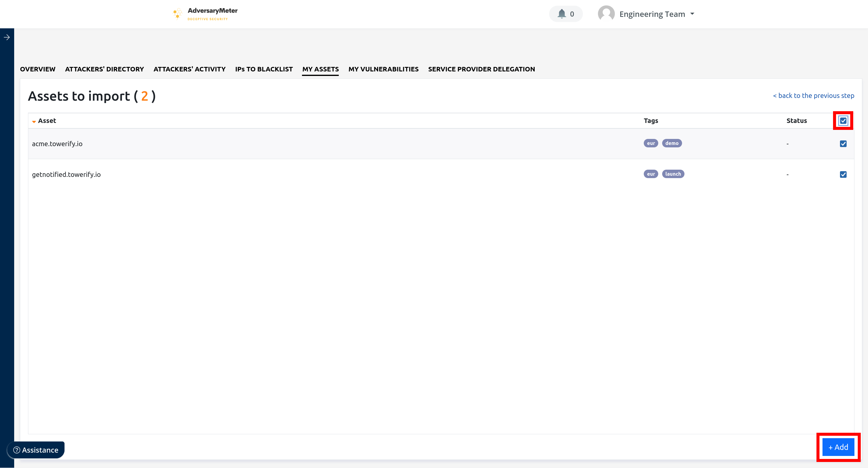Sort by the Asset column arrow
The width and height of the screenshot is (868, 468).
tap(34, 121)
